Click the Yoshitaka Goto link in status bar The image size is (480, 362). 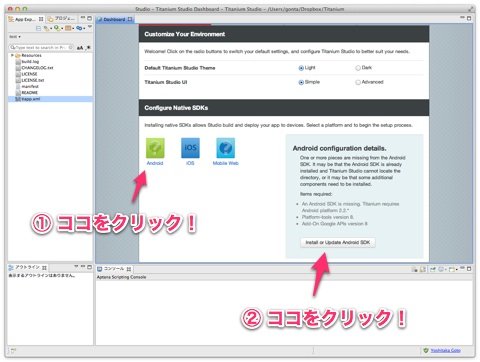coord(445,350)
